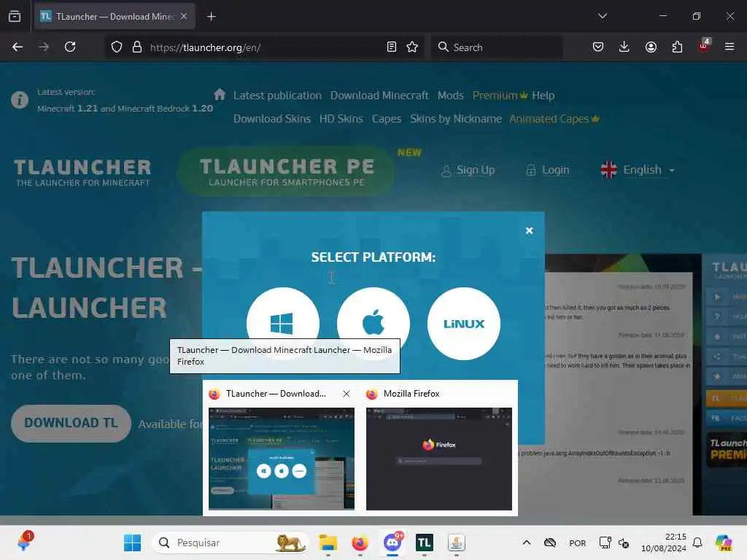Open Firefox account menu

pos(651,47)
